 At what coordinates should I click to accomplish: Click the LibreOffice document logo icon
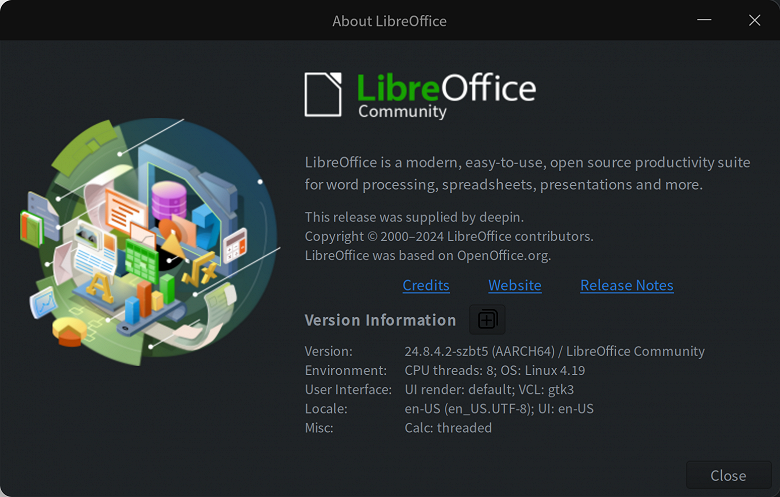coord(324,93)
